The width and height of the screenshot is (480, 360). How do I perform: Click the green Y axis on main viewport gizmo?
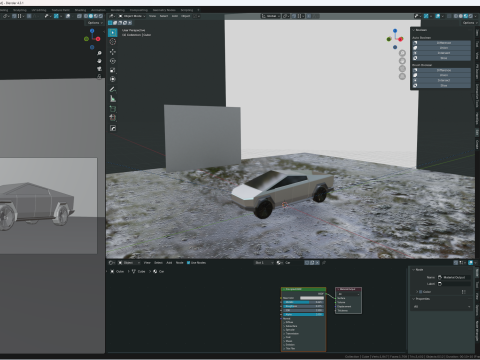click(x=389, y=39)
